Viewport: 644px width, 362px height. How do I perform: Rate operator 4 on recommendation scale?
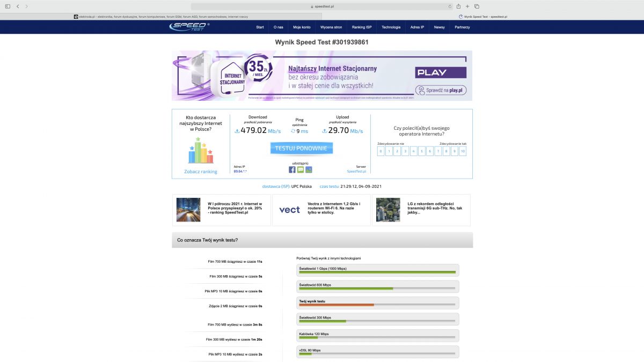click(x=414, y=152)
